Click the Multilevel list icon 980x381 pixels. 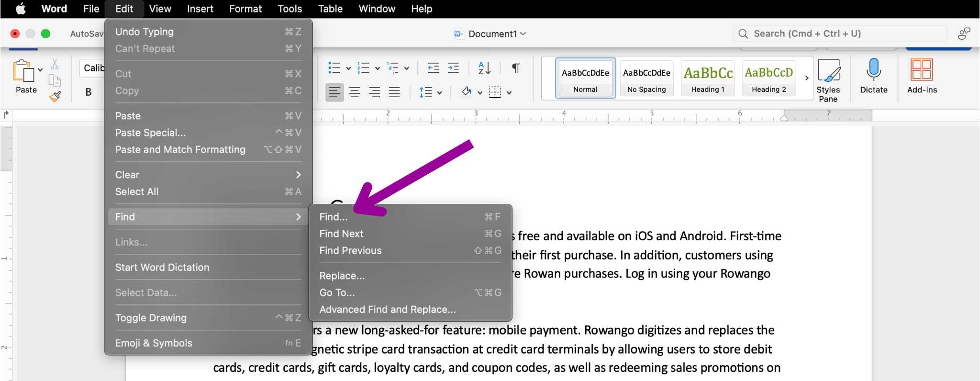(x=393, y=68)
